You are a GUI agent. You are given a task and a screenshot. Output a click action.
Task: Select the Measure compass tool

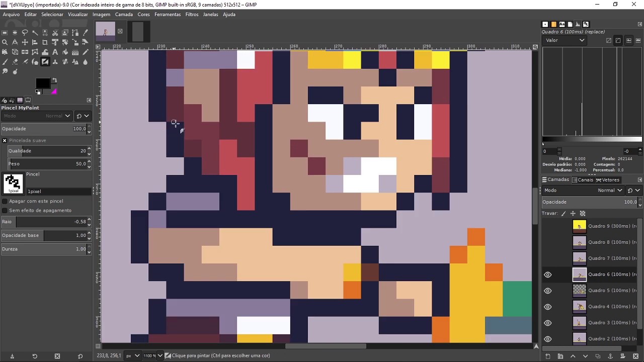pos(15,42)
